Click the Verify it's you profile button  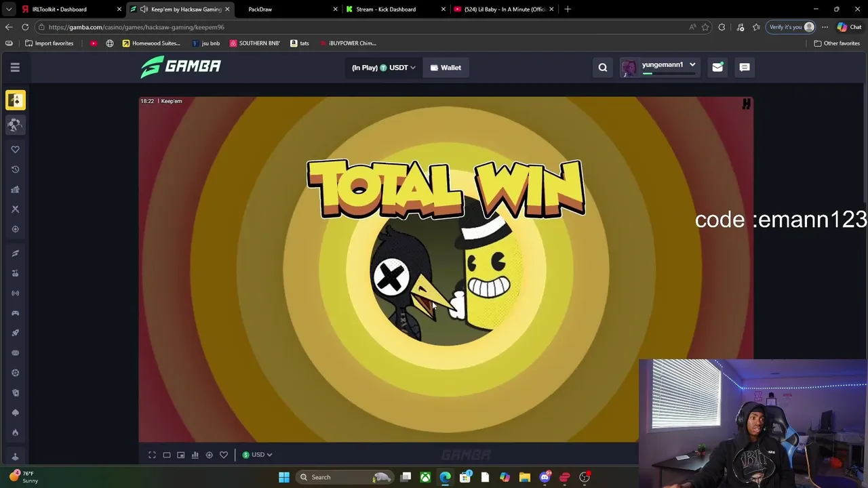pyautogui.click(x=791, y=27)
